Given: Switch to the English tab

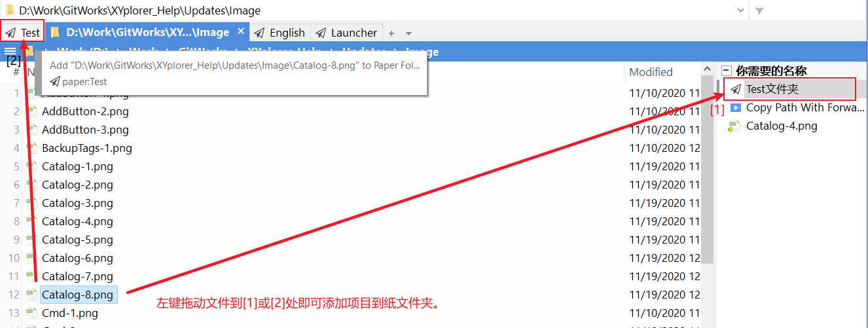Looking at the screenshot, I should 280,33.
